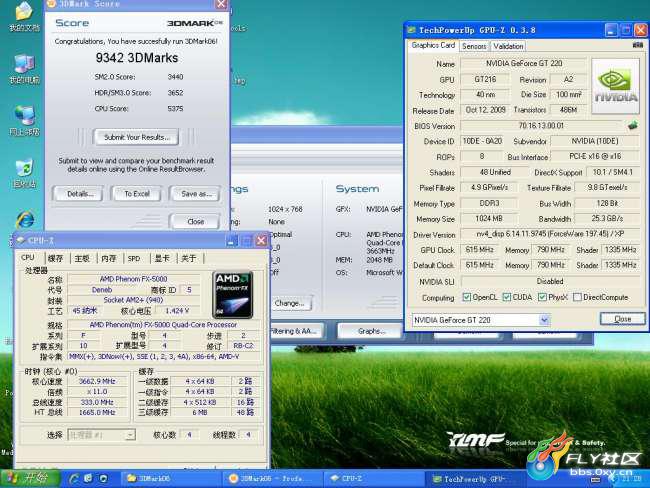Click the CPU name AMD Phenom FX-5000 field

[x=133, y=279]
